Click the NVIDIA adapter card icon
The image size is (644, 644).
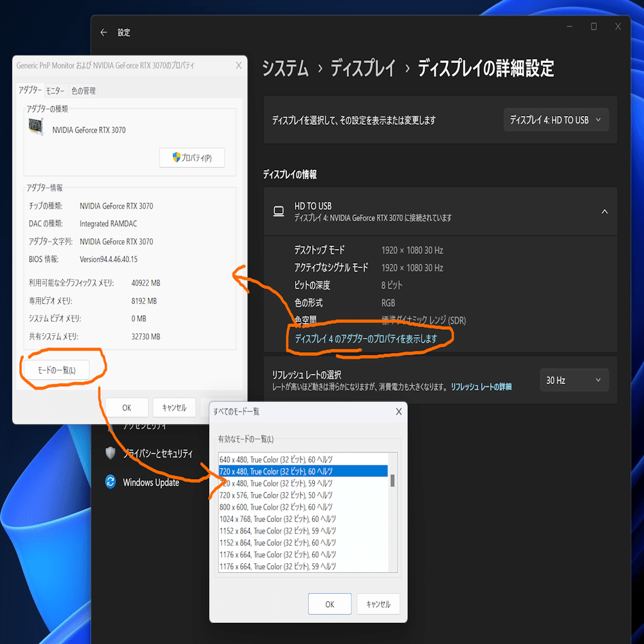36,127
